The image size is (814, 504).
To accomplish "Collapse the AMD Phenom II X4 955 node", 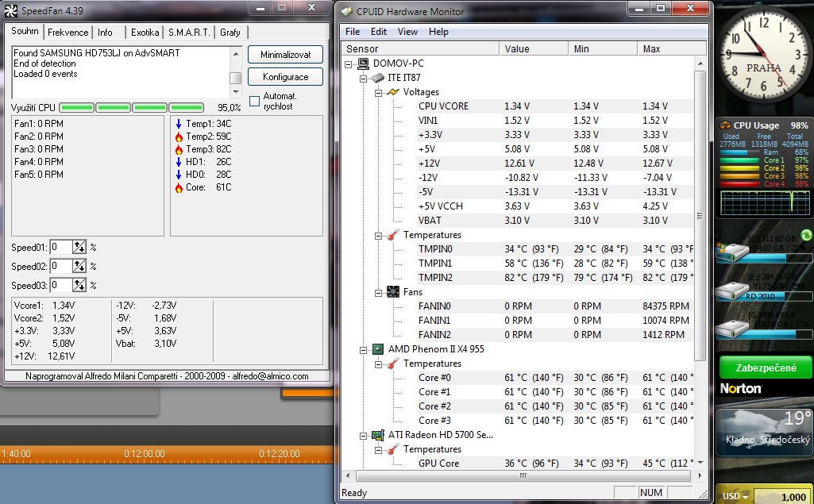I will tap(365, 349).
